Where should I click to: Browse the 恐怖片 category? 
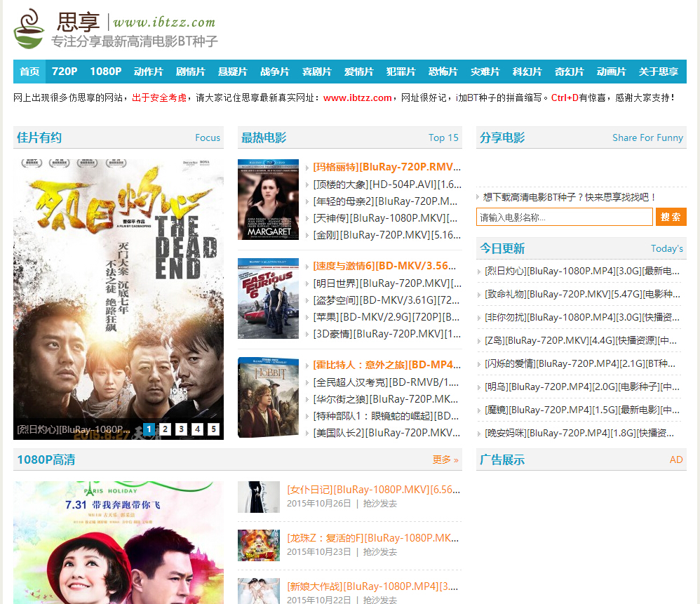point(443,72)
